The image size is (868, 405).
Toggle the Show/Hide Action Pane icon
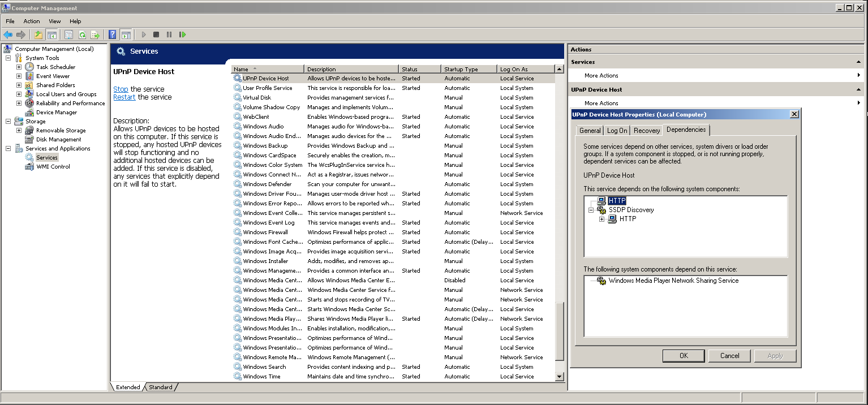[x=126, y=35]
